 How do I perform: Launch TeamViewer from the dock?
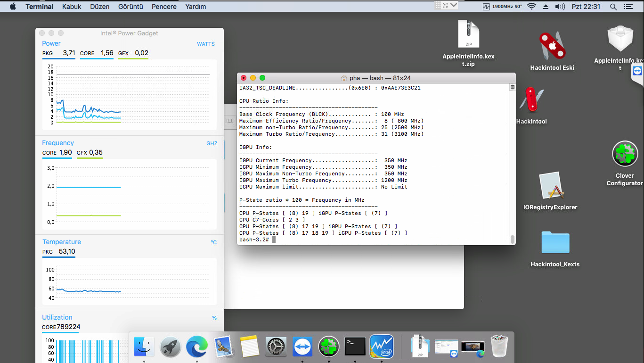302,347
